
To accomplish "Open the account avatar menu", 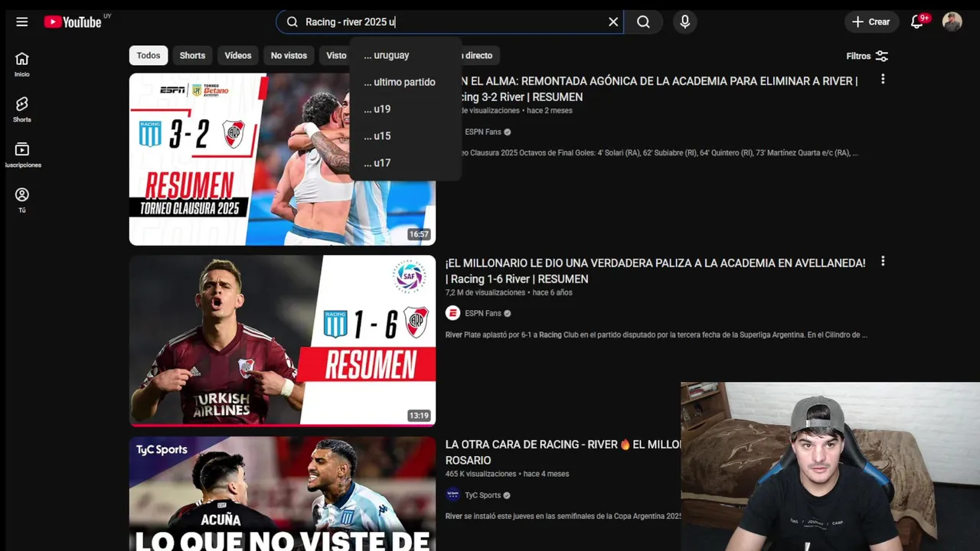I will click(x=952, y=21).
